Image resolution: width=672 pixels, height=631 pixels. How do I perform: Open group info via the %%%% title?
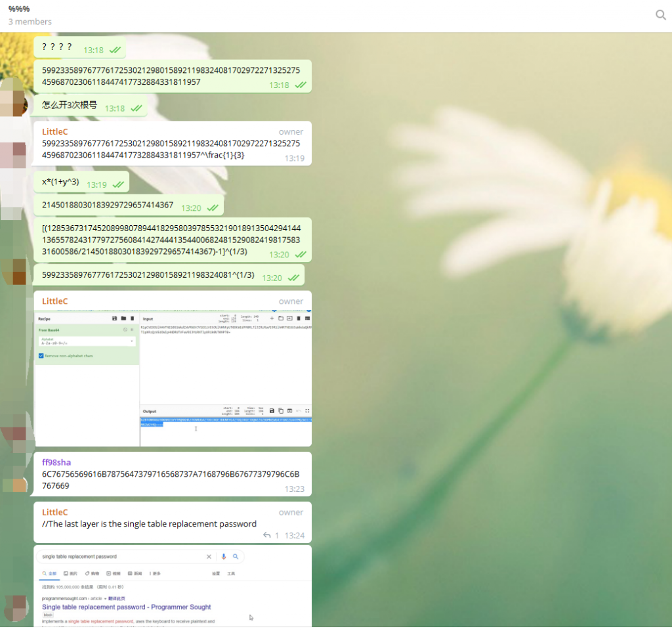19,9
